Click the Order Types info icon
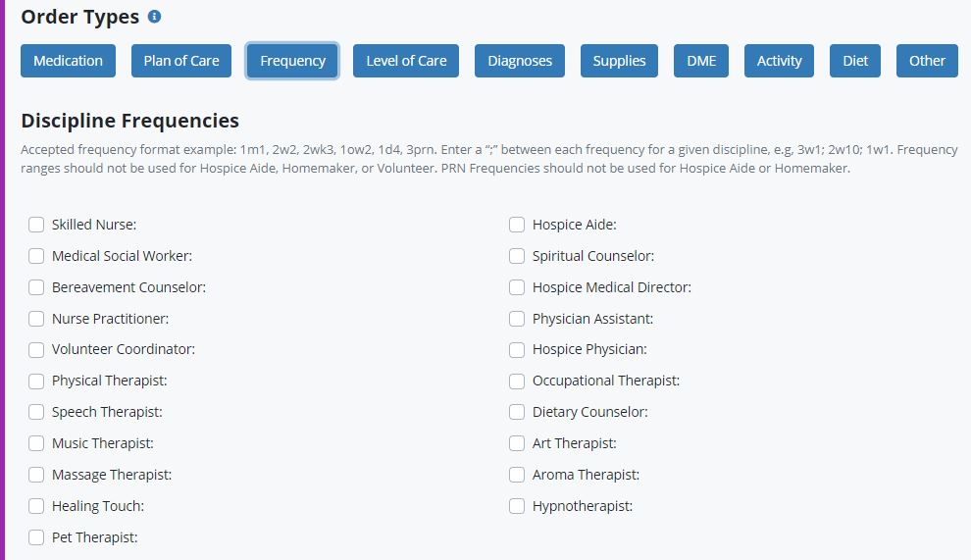Image resolution: width=971 pixels, height=560 pixels. click(155, 18)
